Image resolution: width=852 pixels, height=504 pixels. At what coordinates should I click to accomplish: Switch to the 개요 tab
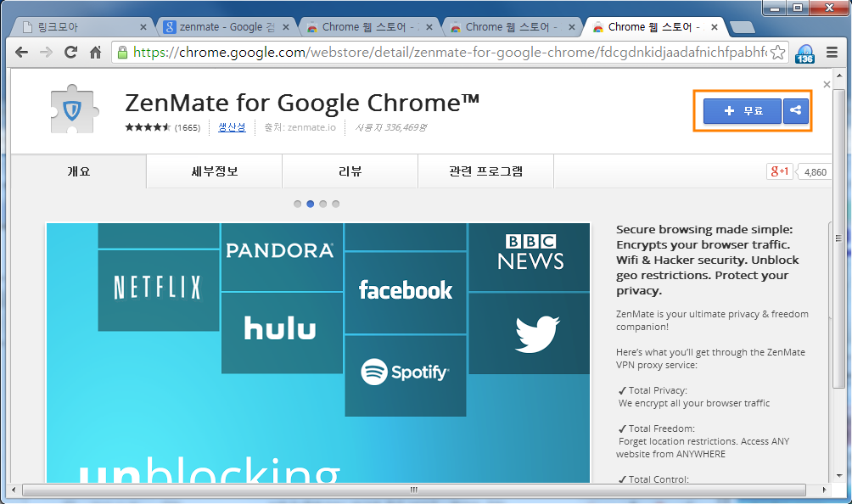(79, 171)
